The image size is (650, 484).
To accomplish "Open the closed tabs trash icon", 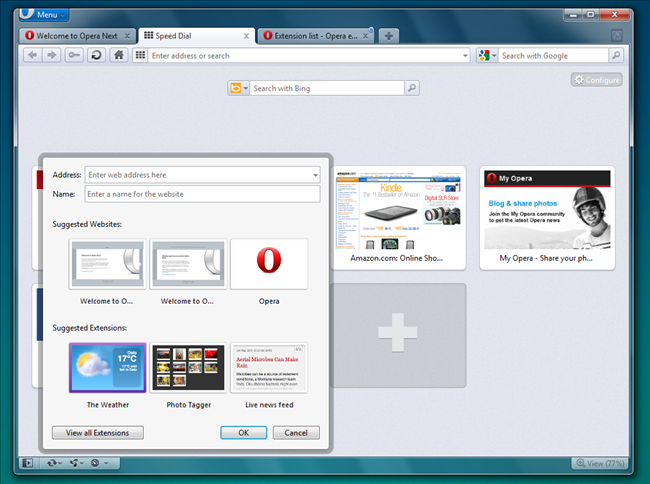I will (616, 36).
